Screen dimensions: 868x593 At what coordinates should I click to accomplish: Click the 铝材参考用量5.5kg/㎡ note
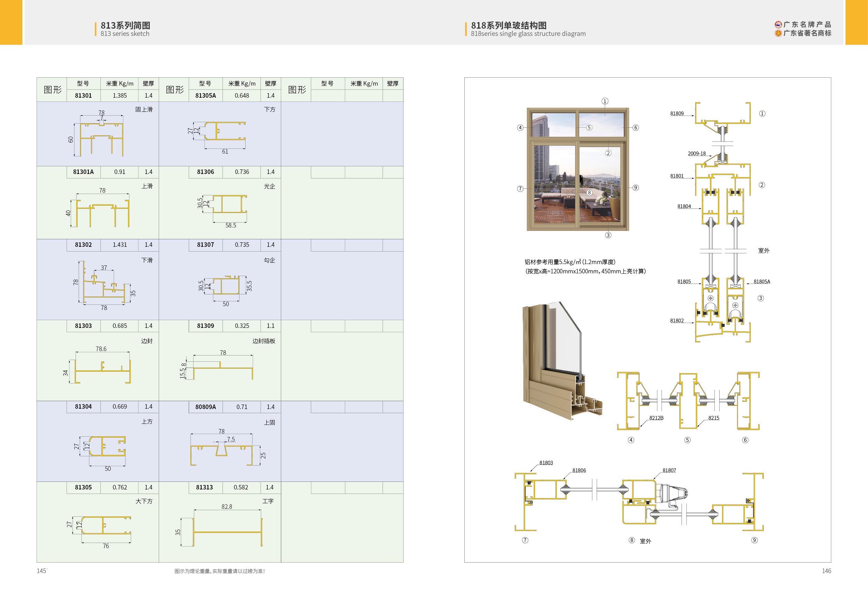[570, 262]
